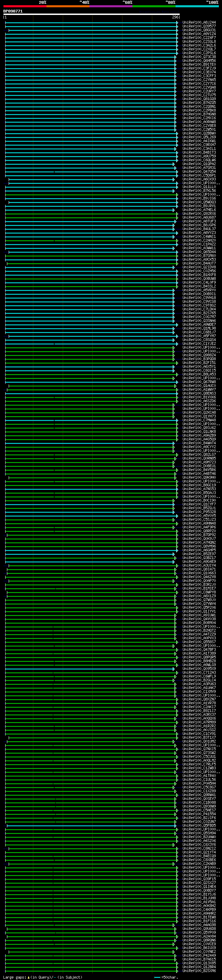This screenshot has height=980, width=222.
Task: Click the UniRef100_Q6HM56 entry
Action: click(x=199, y=61)
